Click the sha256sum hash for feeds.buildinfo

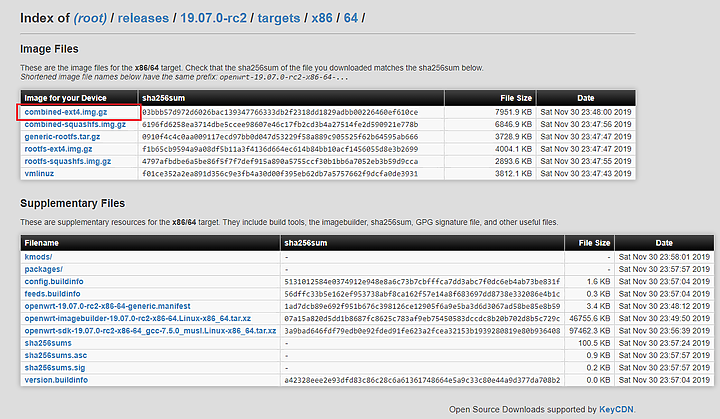point(422,294)
